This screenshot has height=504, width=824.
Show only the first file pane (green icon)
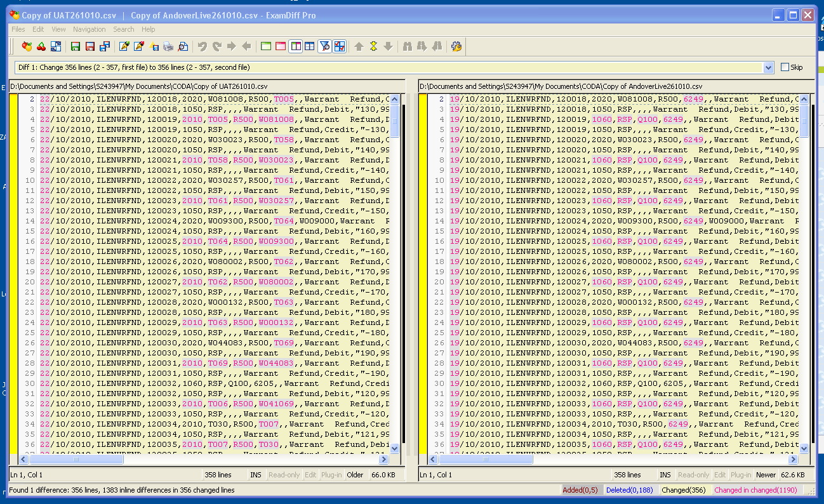click(x=266, y=46)
